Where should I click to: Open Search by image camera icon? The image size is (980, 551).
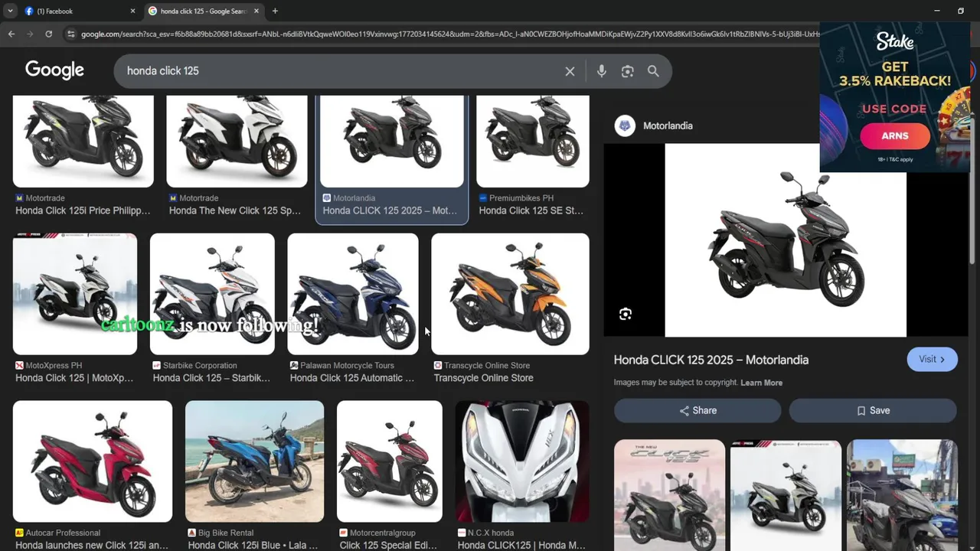click(628, 71)
